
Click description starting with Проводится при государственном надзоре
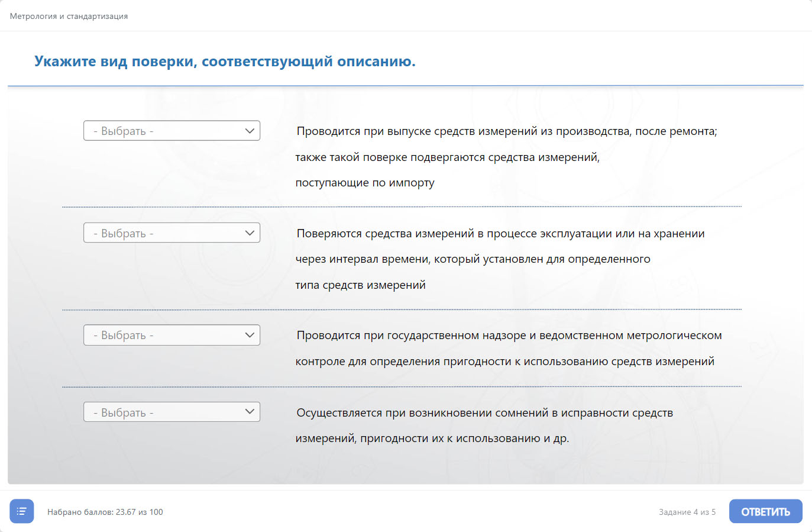coord(509,336)
